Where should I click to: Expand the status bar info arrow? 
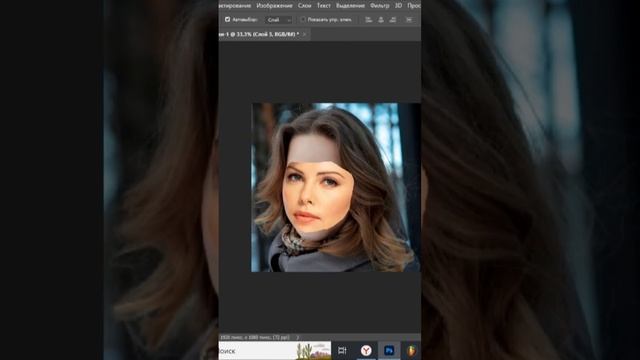click(x=298, y=338)
